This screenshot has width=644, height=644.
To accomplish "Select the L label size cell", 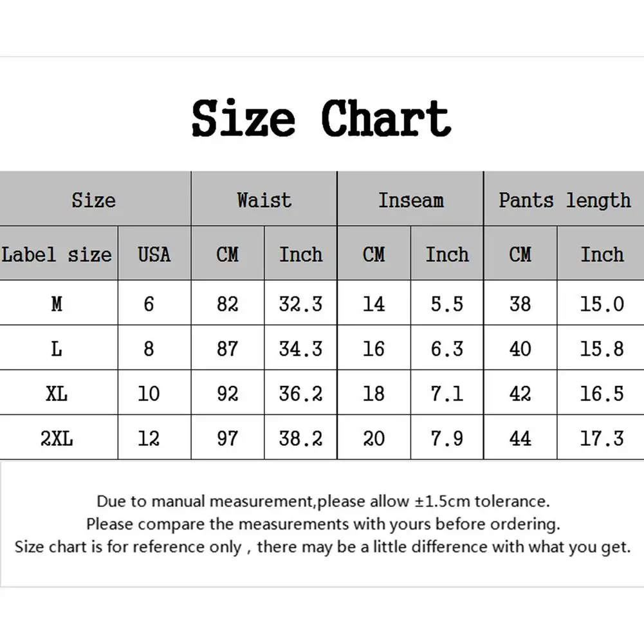I will 57,349.
